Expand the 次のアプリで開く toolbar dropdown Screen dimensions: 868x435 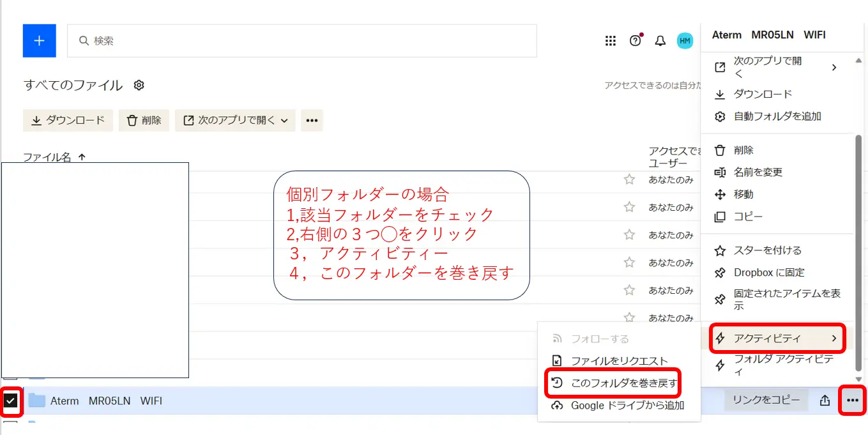coord(235,120)
